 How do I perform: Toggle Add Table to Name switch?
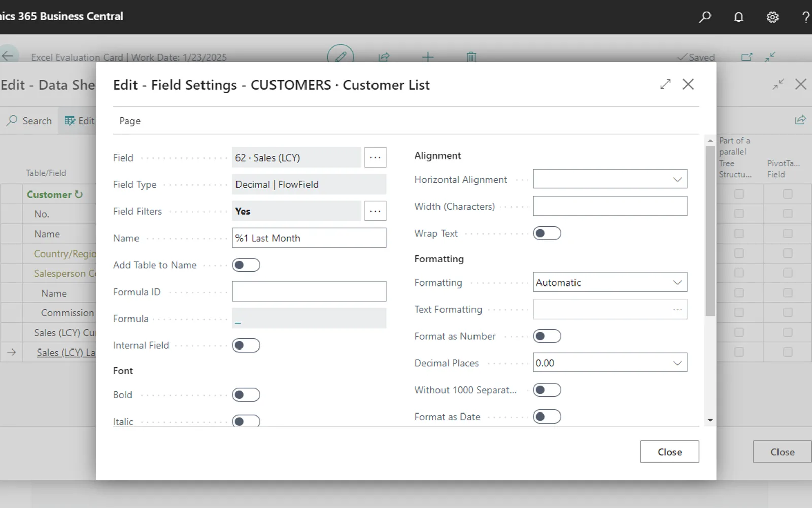point(246,265)
